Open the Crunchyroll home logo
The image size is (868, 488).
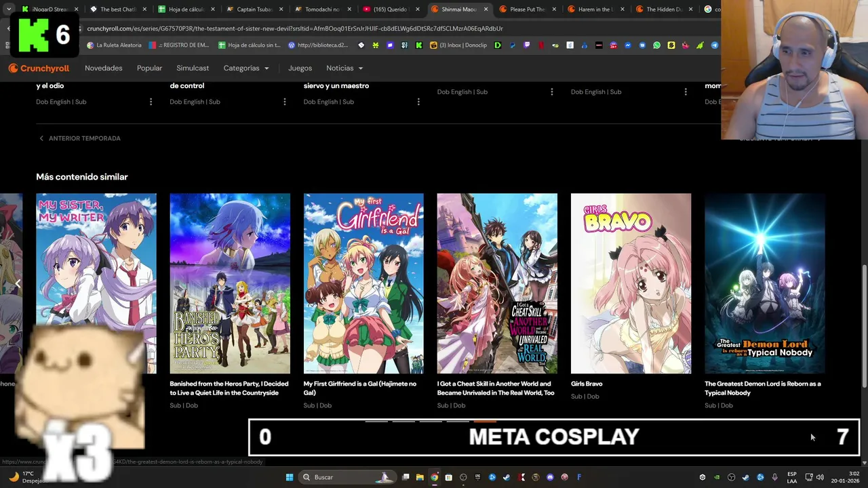click(39, 68)
